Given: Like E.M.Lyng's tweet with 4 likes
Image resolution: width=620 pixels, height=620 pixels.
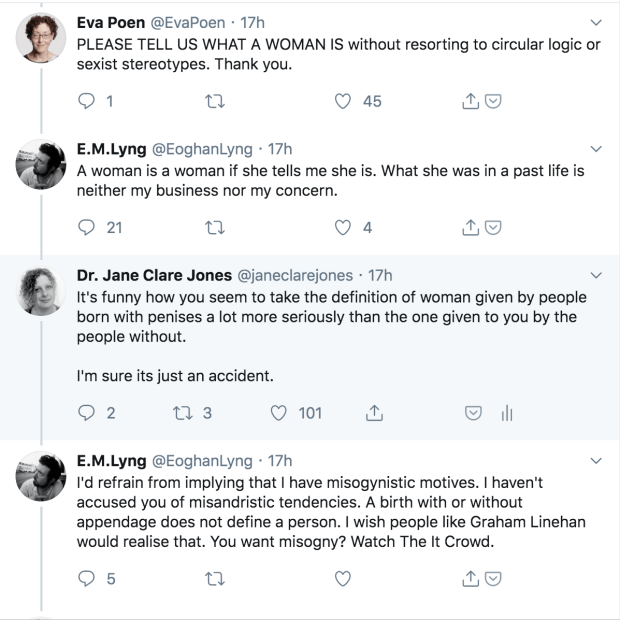Looking at the screenshot, I should [343, 228].
